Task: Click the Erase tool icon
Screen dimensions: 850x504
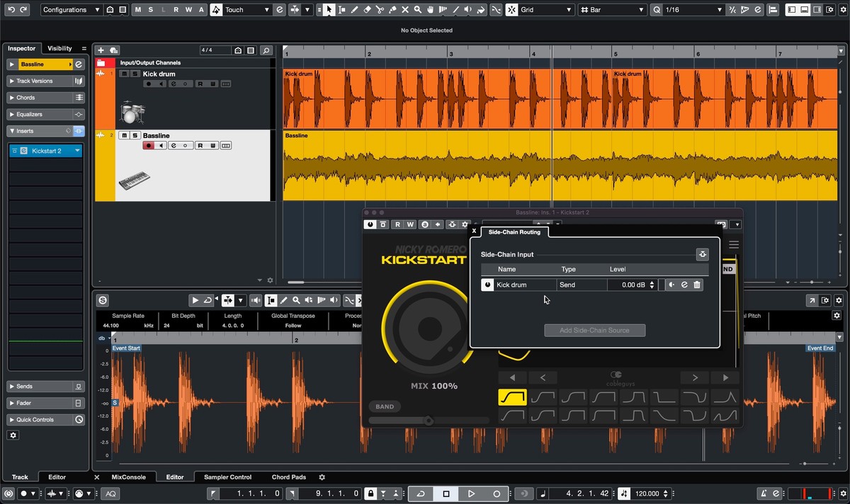Action: [x=366, y=10]
